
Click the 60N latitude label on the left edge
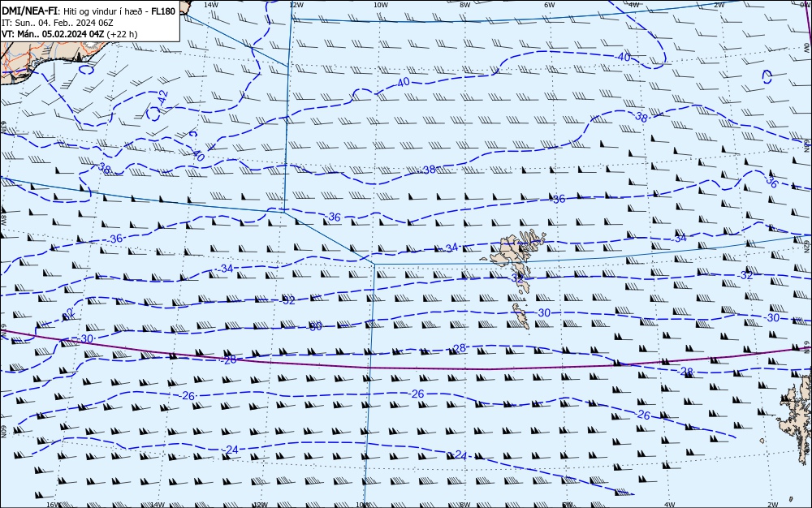[x=3, y=432]
